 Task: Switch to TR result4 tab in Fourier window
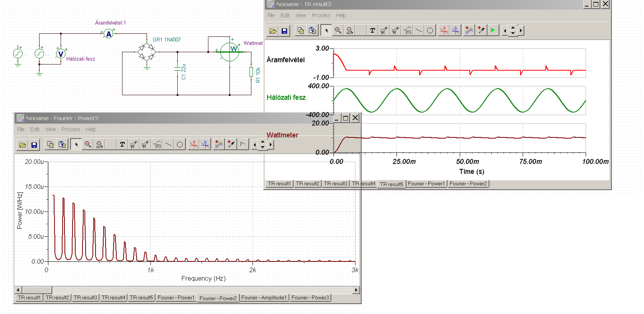tap(113, 298)
